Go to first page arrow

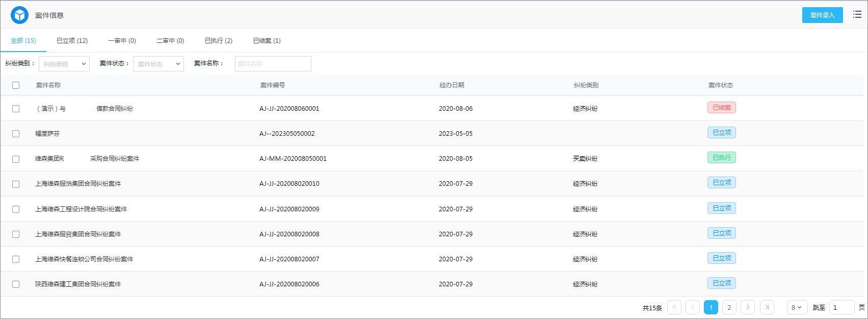(674, 307)
